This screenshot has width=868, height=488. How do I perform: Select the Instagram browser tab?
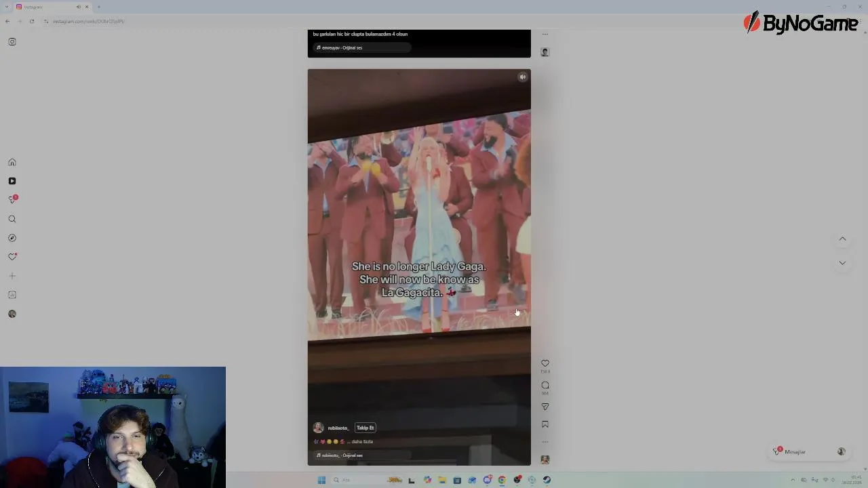(52, 7)
